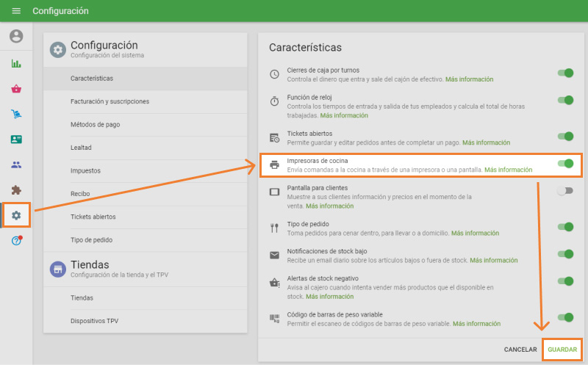The image size is (588, 365).
Task: Open the hamburger navigation menu
Action: click(16, 11)
